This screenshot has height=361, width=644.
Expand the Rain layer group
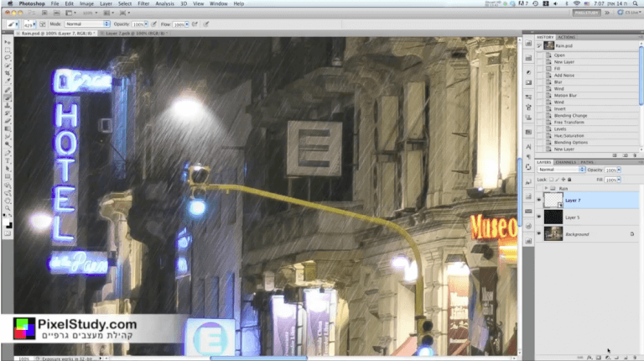[x=546, y=188]
